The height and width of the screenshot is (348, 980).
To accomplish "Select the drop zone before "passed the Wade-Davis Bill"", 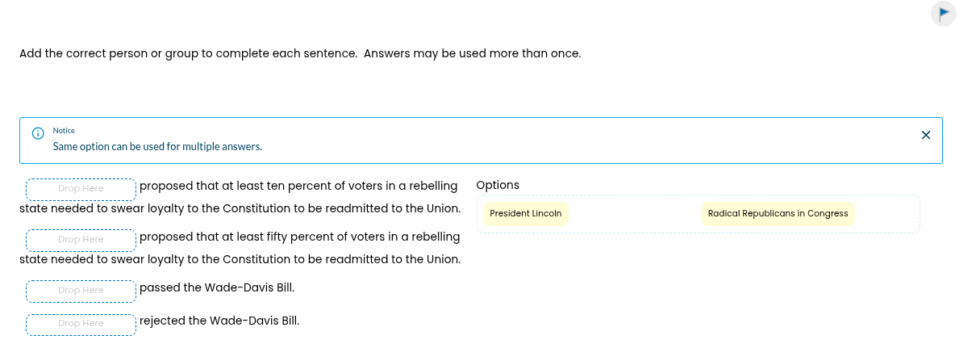I will (81, 291).
